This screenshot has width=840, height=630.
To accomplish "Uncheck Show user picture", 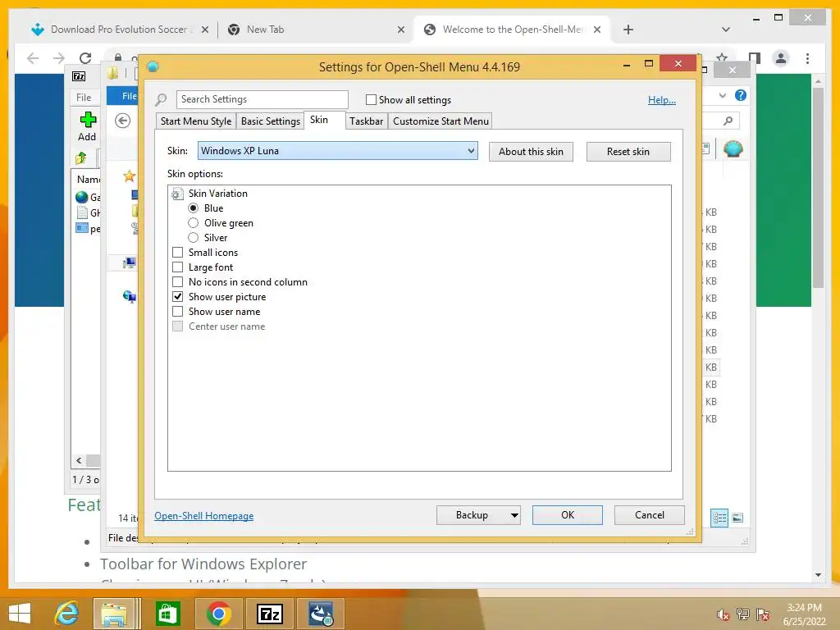I will [x=178, y=297].
